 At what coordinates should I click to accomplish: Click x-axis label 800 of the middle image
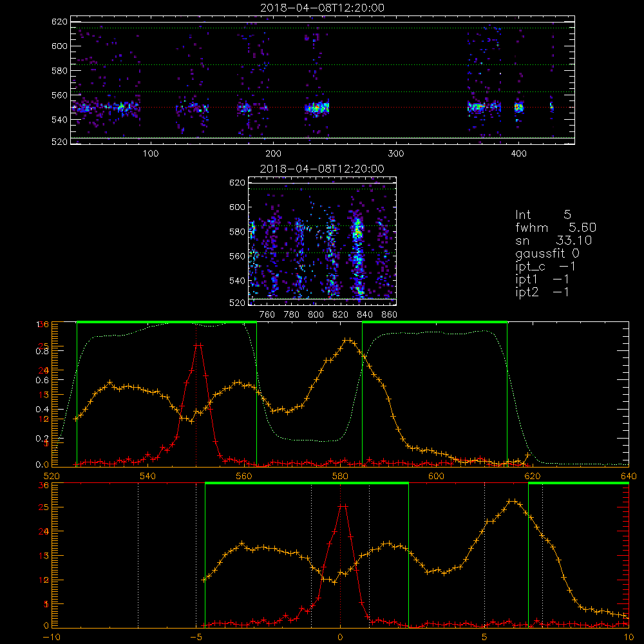[x=316, y=315]
